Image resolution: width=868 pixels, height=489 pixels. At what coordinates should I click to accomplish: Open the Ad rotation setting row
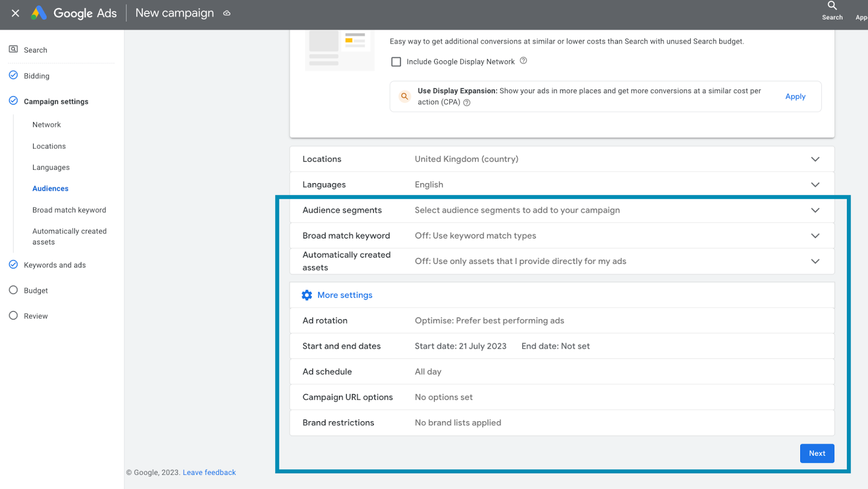[x=561, y=320]
